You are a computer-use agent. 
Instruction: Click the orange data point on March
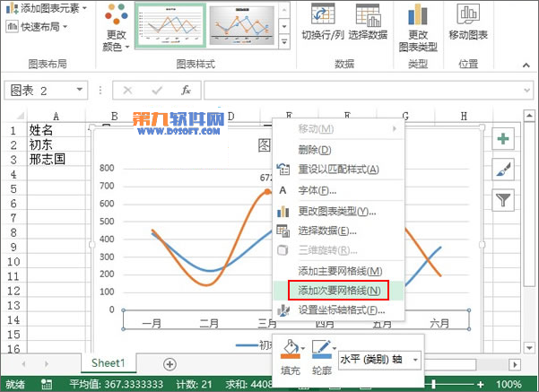(267, 192)
